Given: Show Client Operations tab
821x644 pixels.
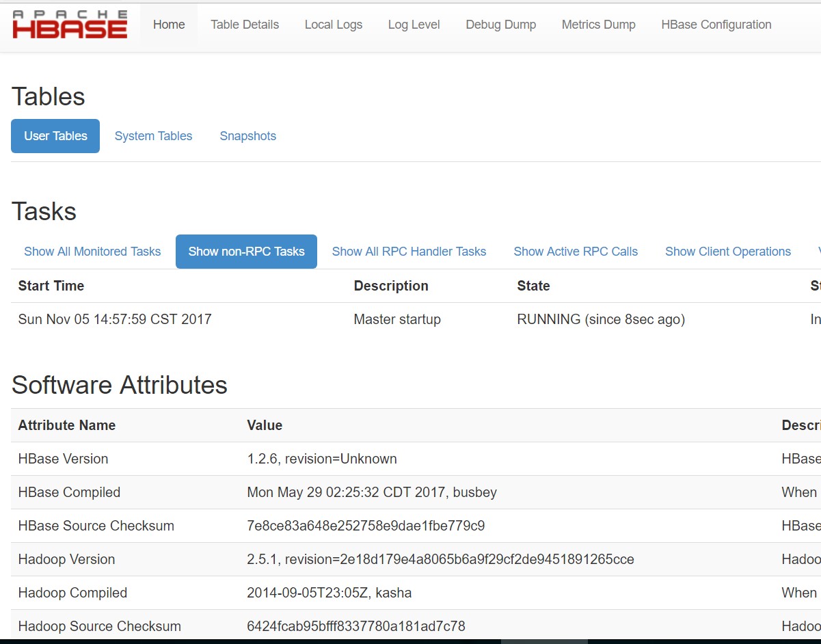Looking at the screenshot, I should coord(728,252).
